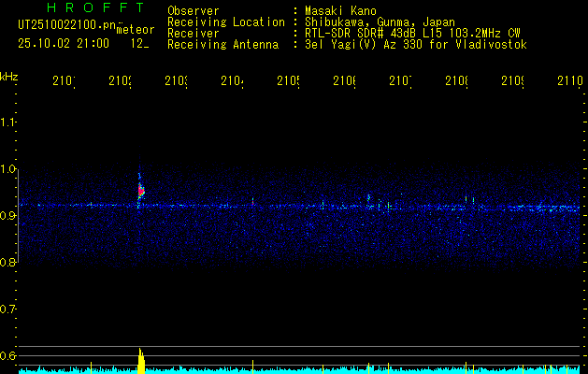
Task: Click the meteor count value 12_
Action: click(x=139, y=44)
